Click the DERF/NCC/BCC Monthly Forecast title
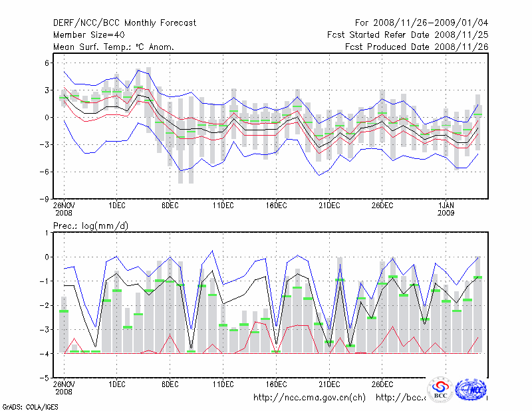532x411 pixels. pos(124,23)
